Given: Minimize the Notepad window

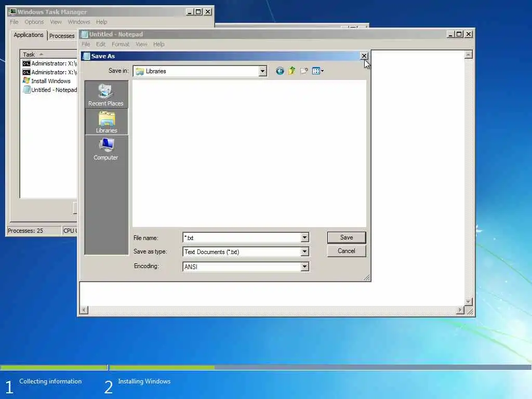Looking at the screenshot, I should [450, 34].
